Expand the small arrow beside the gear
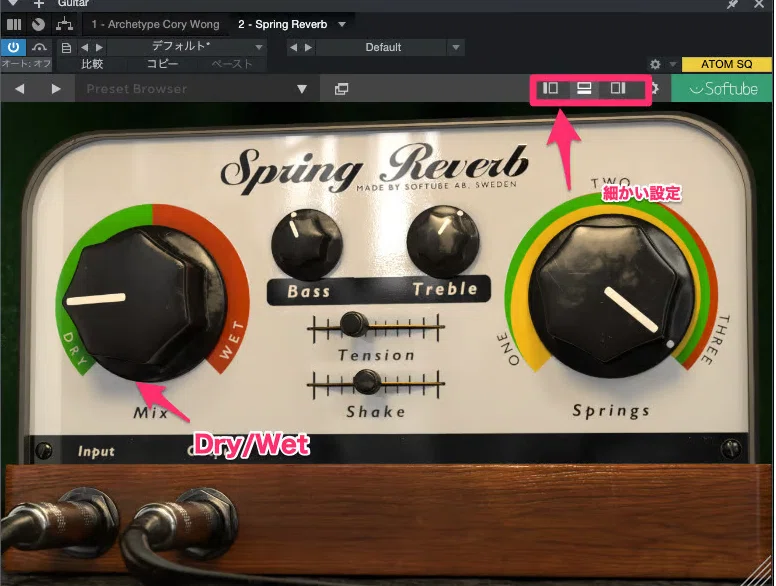The height and width of the screenshot is (586, 776). (x=673, y=64)
